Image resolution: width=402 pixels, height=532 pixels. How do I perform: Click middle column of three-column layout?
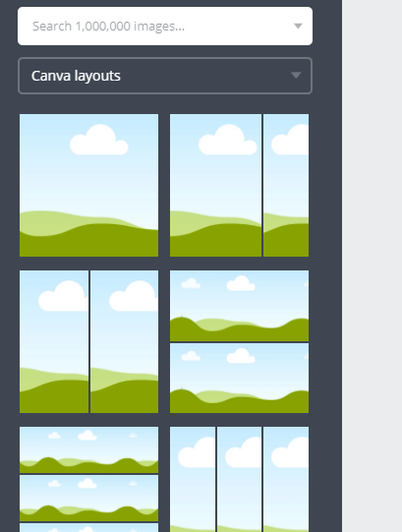(x=239, y=479)
